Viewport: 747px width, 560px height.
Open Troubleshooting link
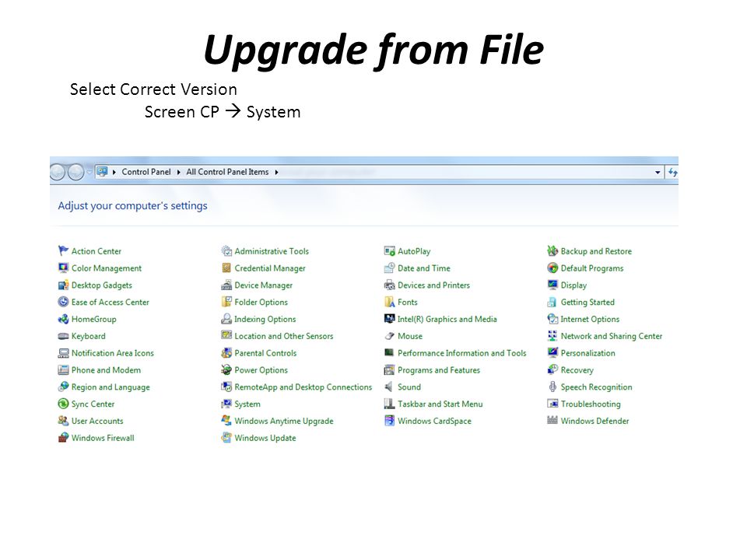[591, 404]
